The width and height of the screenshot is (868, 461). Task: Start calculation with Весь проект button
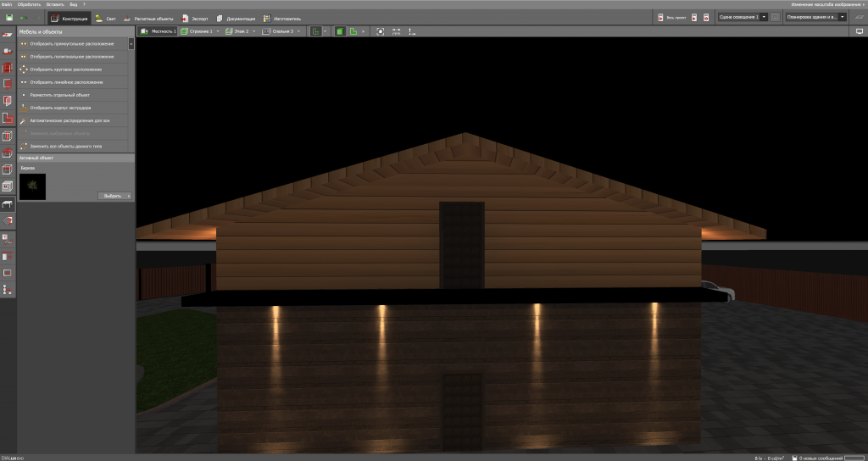(670, 17)
